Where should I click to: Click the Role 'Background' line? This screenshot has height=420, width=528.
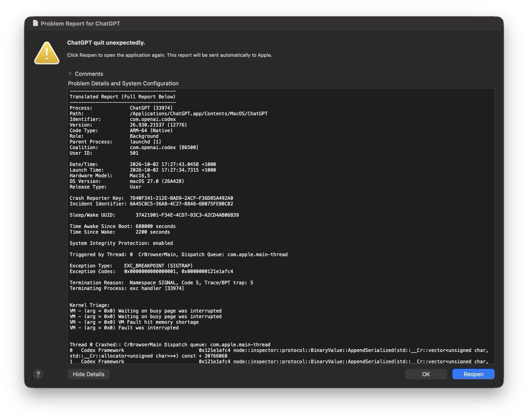click(114, 136)
